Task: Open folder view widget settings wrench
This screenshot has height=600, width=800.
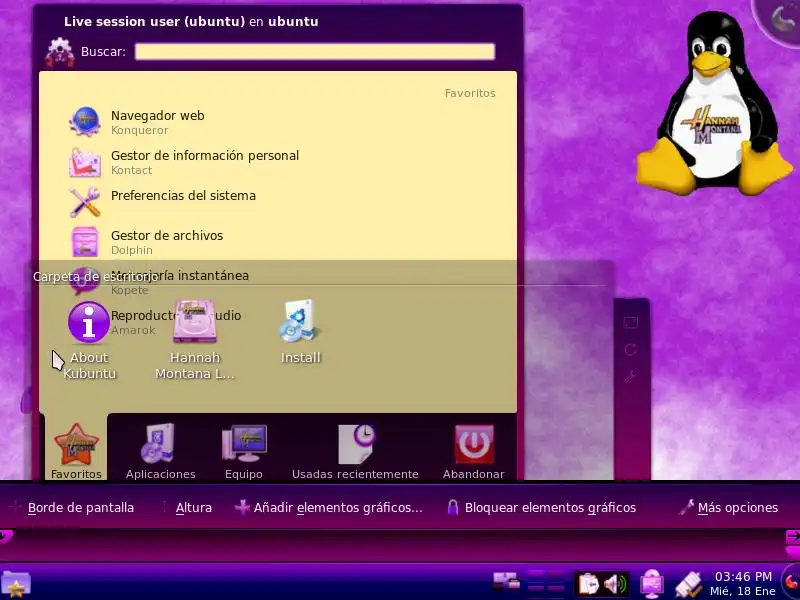Action: tap(631, 377)
